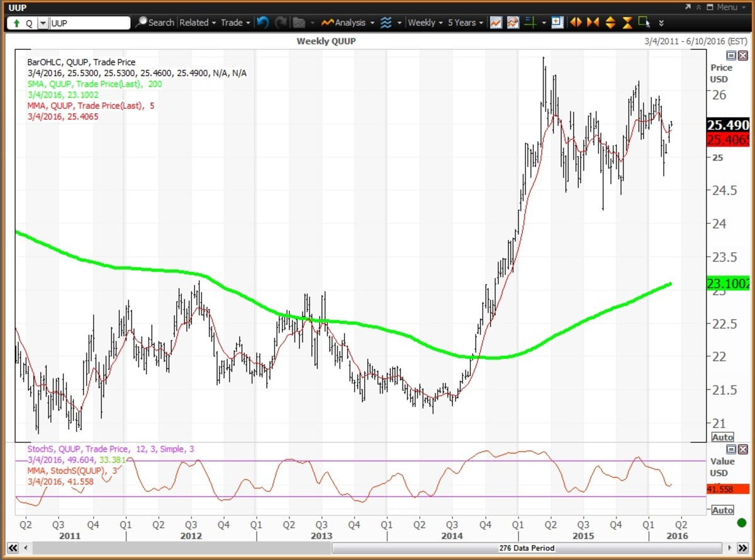Open the Weekly interval dropdown
755x560 pixels.
coord(425,23)
